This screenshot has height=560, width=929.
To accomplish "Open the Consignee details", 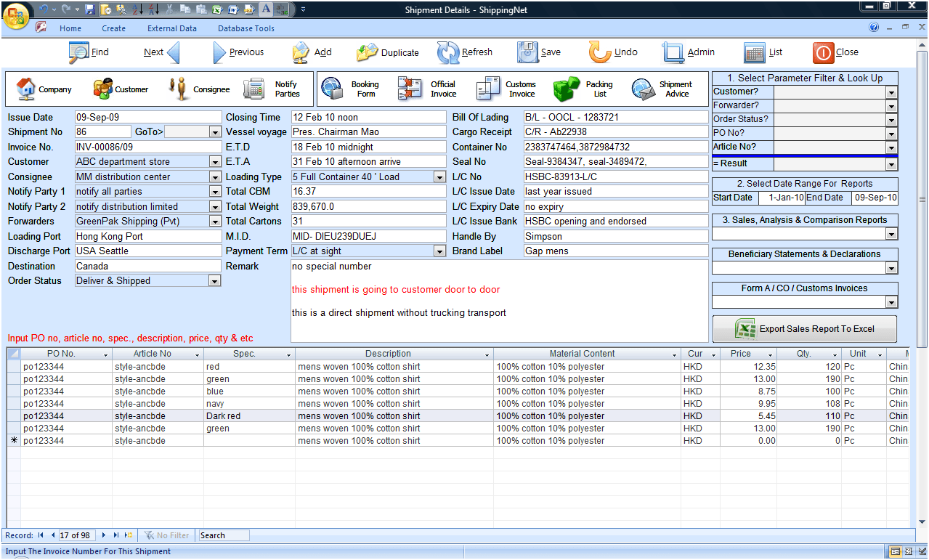I will (x=196, y=89).
